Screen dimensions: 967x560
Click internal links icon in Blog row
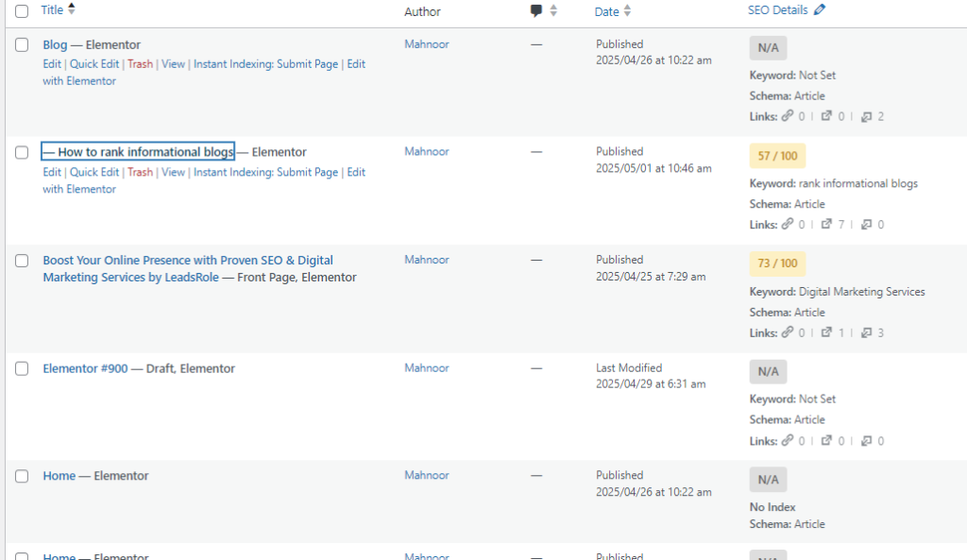(787, 117)
